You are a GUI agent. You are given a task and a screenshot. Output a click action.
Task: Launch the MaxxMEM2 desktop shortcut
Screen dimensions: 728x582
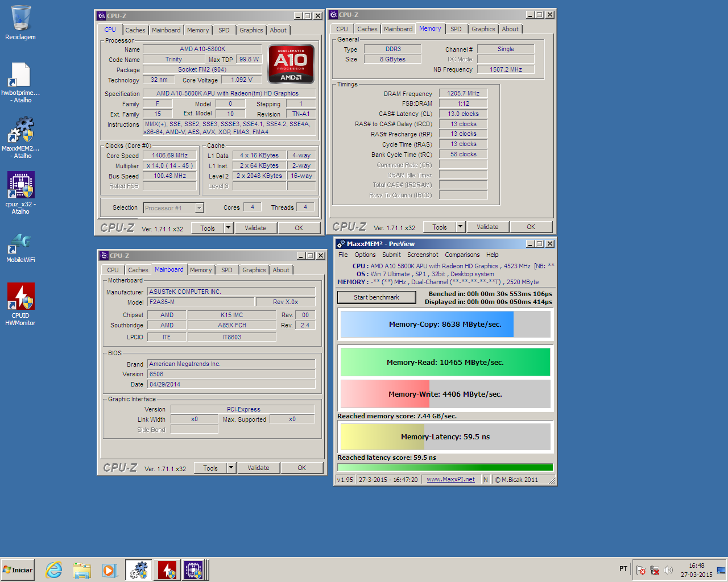click(x=20, y=138)
